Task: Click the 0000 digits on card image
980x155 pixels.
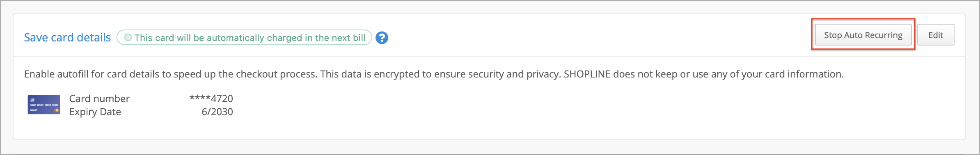Action: [44, 105]
